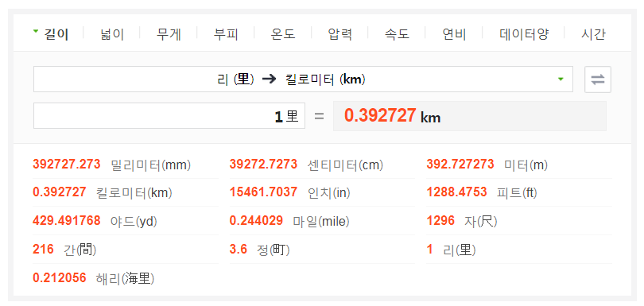The height and width of the screenshot is (306, 644).
Task: Select the 데이터양 tab
Action: (524, 34)
